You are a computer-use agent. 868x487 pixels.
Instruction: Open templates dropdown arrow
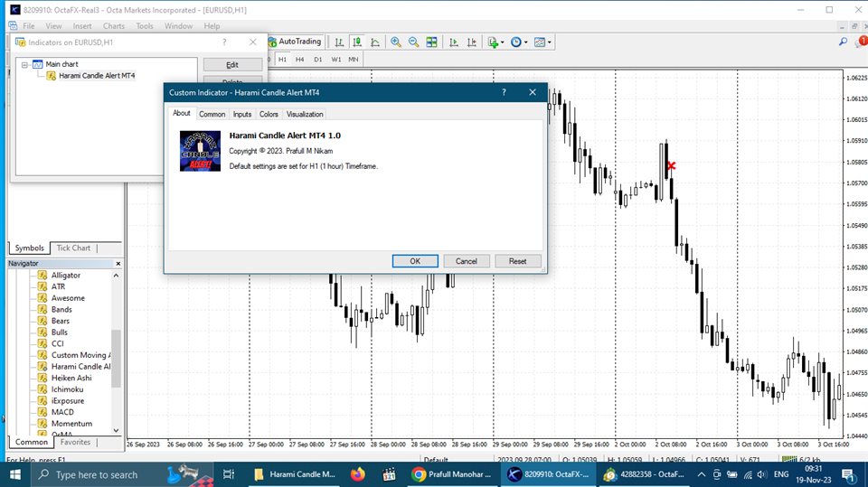coord(549,42)
